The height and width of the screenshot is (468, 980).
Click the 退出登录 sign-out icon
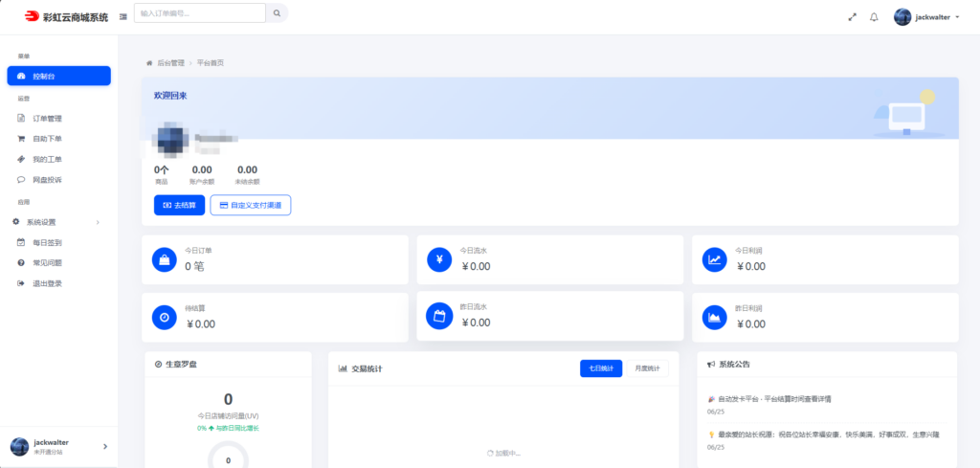(x=21, y=283)
